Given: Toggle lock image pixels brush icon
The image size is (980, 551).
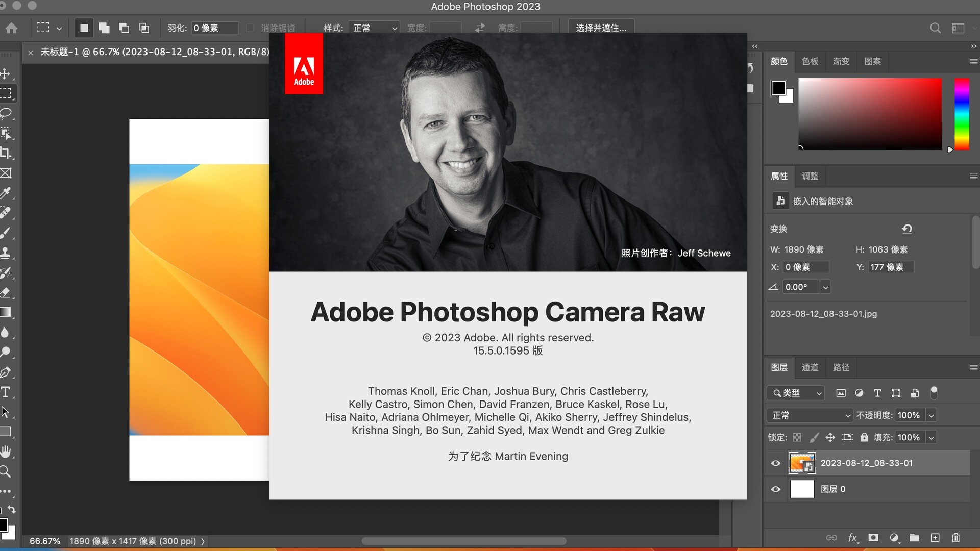Looking at the screenshot, I should (814, 437).
